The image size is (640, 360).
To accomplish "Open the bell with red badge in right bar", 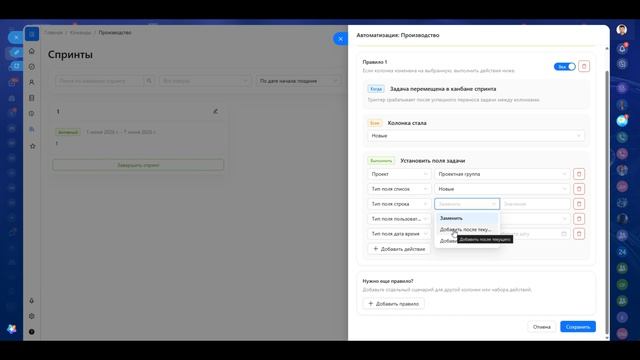I will click(x=622, y=49).
